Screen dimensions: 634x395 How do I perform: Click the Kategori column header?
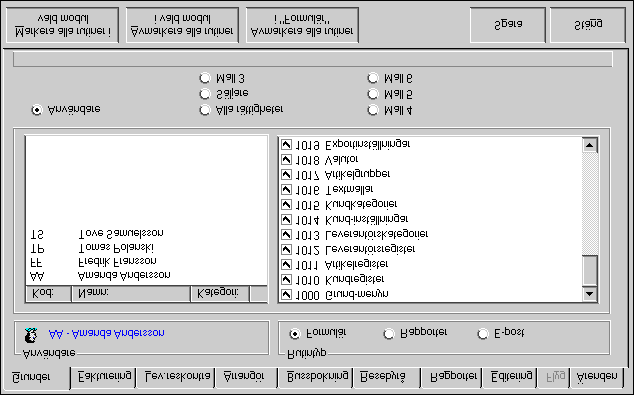point(220,294)
